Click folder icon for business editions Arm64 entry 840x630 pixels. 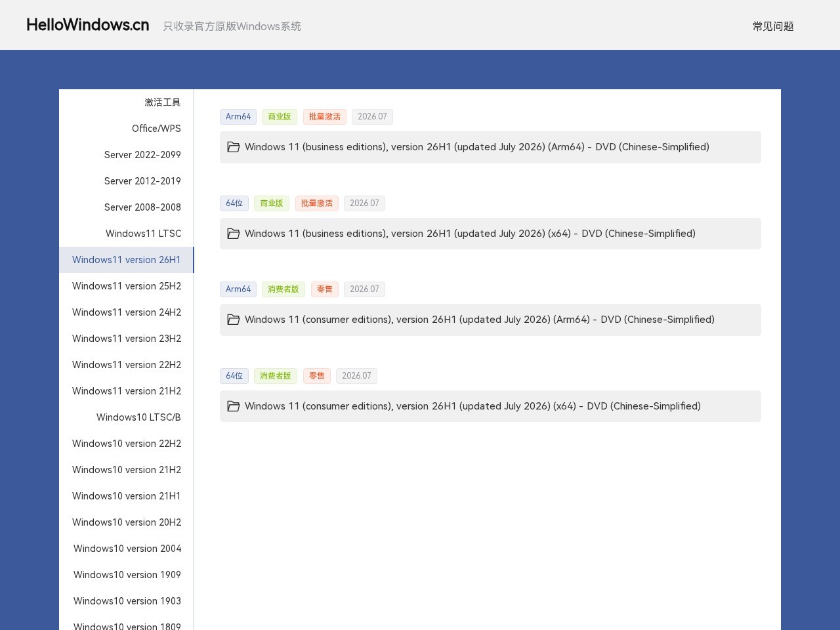point(233,147)
